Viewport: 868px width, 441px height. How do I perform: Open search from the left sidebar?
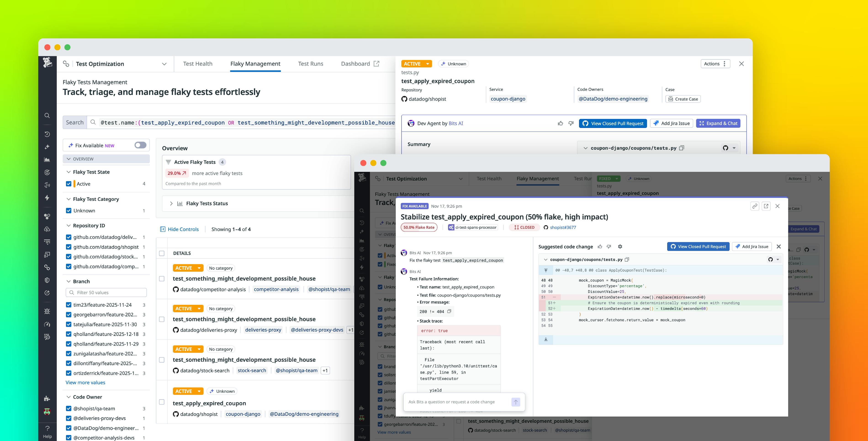click(x=47, y=115)
